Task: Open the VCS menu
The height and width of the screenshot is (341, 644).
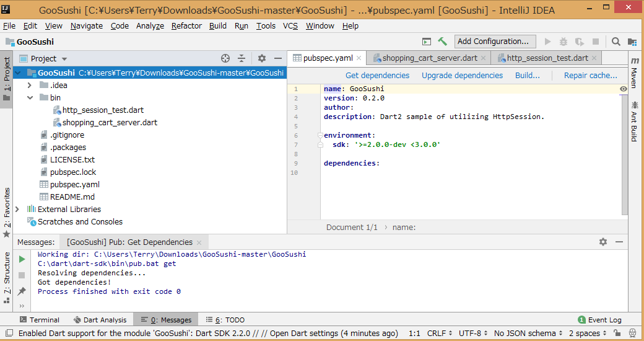Action: 290,25
